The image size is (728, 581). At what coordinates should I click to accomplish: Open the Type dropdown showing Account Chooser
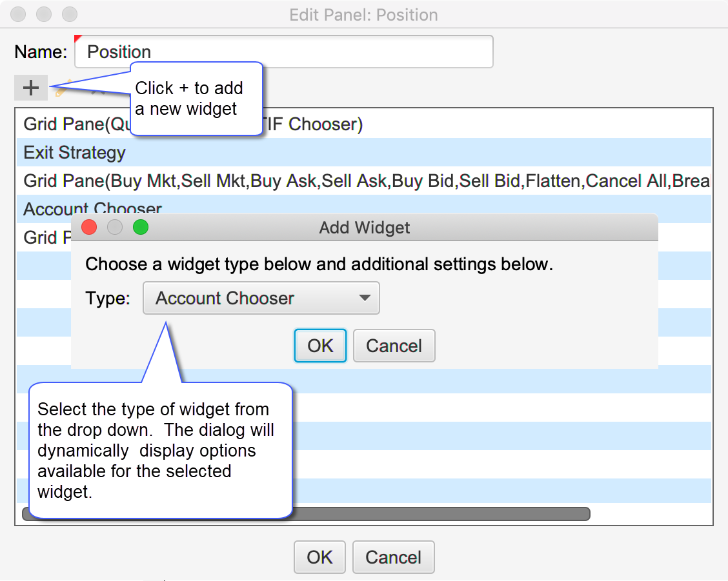pos(261,299)
